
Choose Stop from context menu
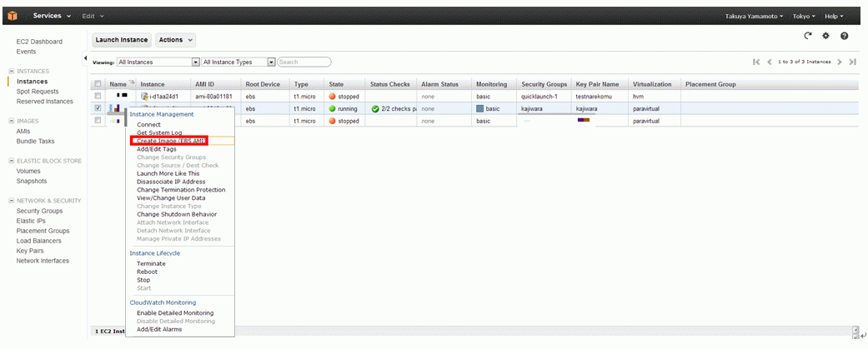[143, 280]
